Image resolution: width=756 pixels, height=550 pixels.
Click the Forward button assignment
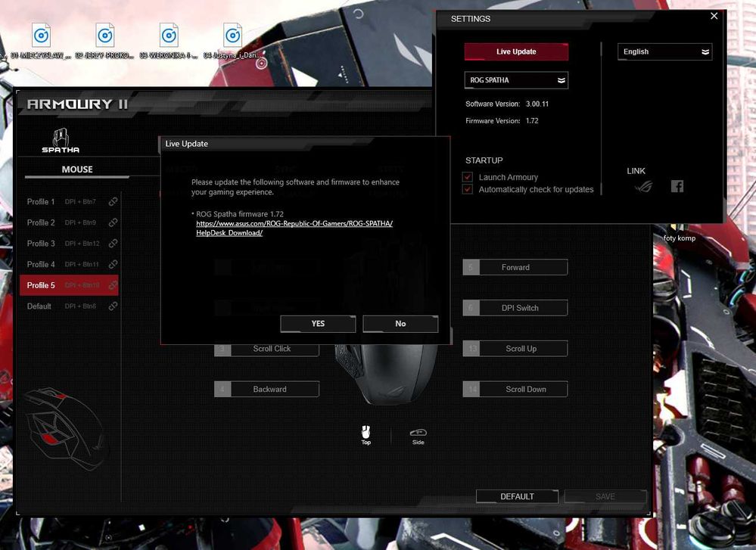click(515, 268)
